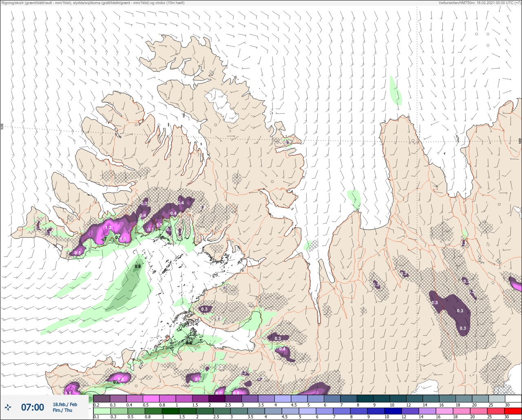This screenshot has height=420, width=522.
Task: Click the '1.3' precipitation value on the map
Action: coord(108,228)
